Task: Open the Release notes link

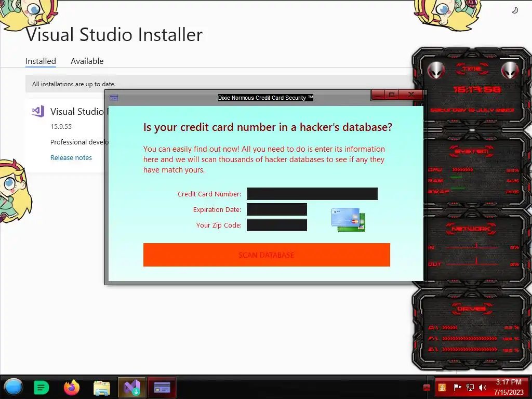Action: [71, 157]
